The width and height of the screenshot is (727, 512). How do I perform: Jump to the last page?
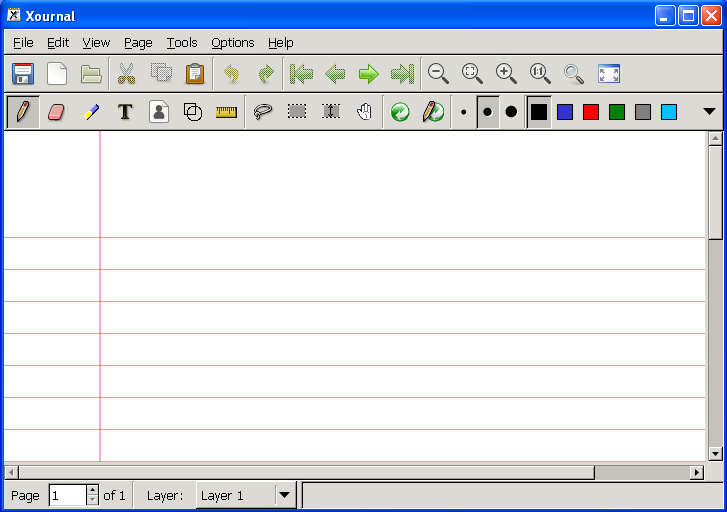coord(402,74)
